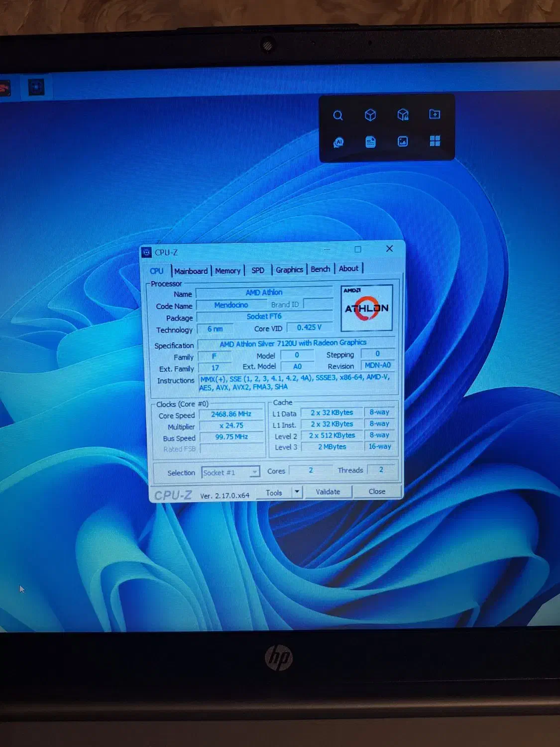Click the 'x 24.75' multiplier value
560x747 pixels.
231,426
